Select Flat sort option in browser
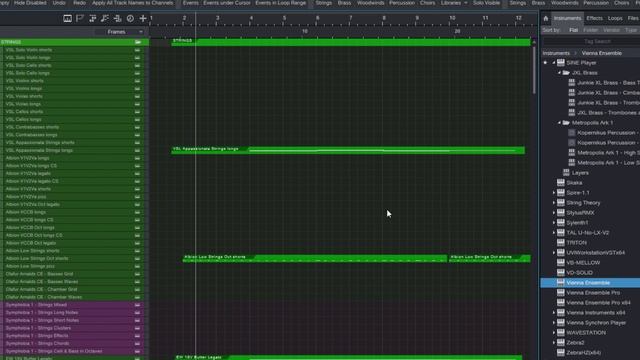The image size is (640, 360). coord(573,30)
